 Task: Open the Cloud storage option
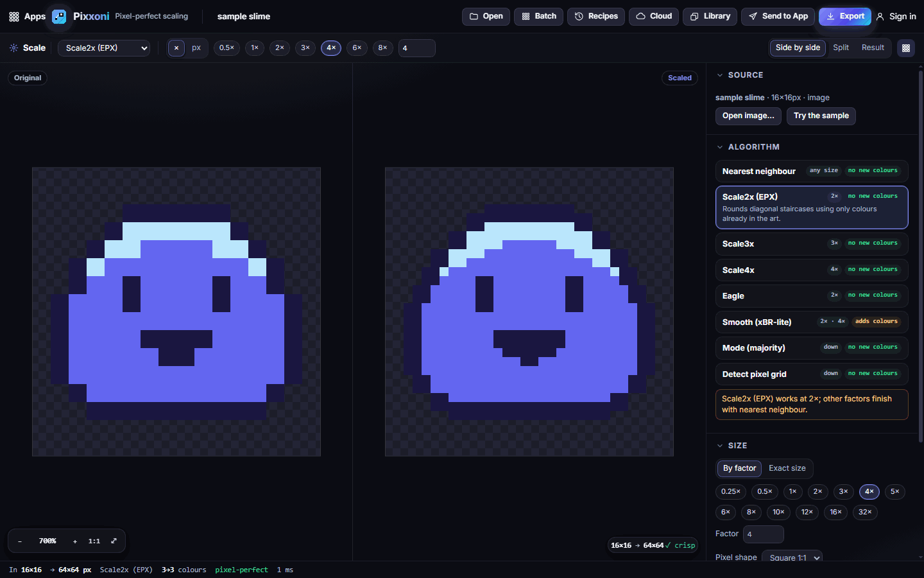(x=654, y=17)
